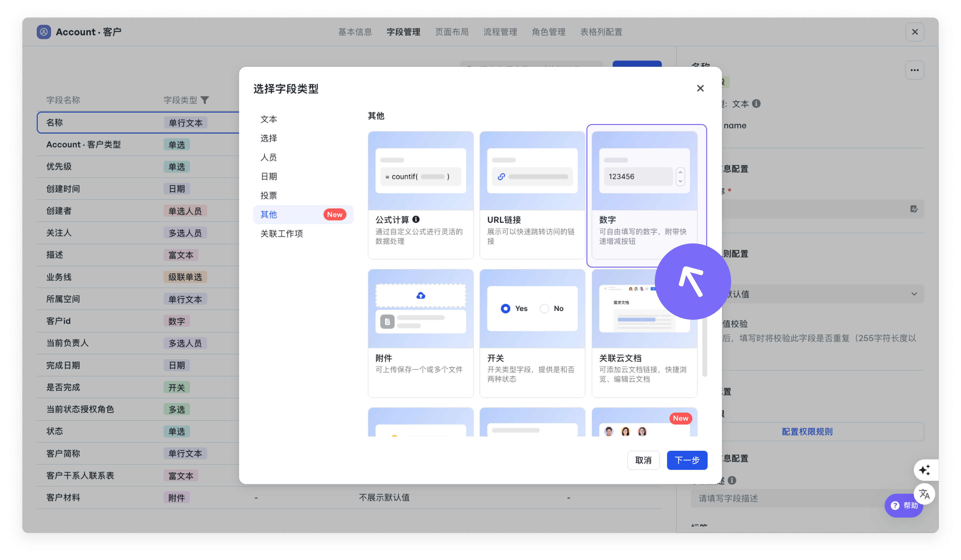Select the 描述 field row
The image size is (961, 560).
[138, 255]
